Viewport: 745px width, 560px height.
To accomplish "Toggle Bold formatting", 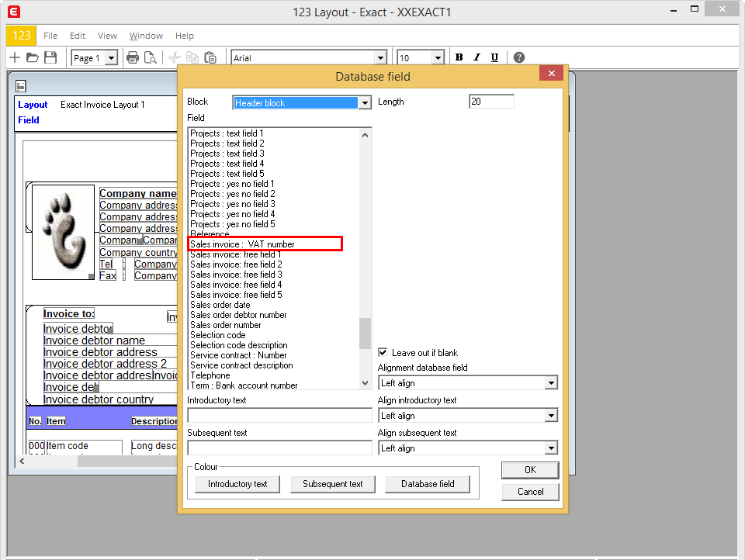I will pyautogui.click(x=459, y=57).
